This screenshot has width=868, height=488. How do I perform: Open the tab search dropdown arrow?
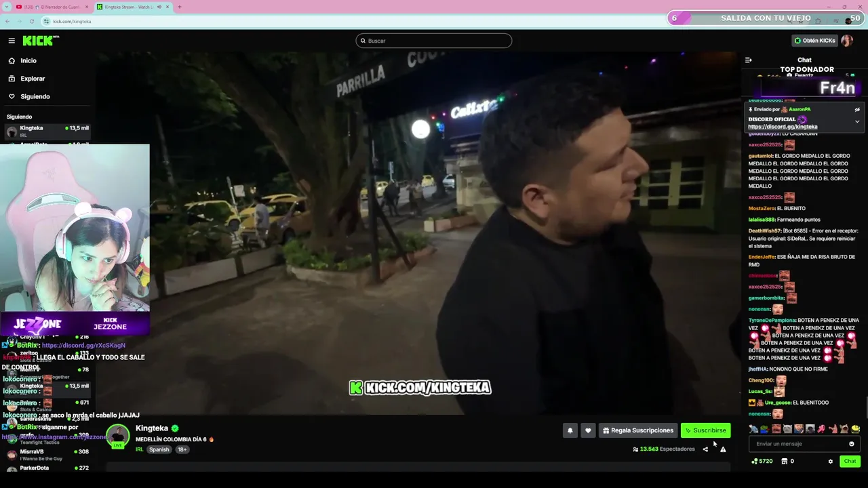pyautogui.click(x=6, y=7)
